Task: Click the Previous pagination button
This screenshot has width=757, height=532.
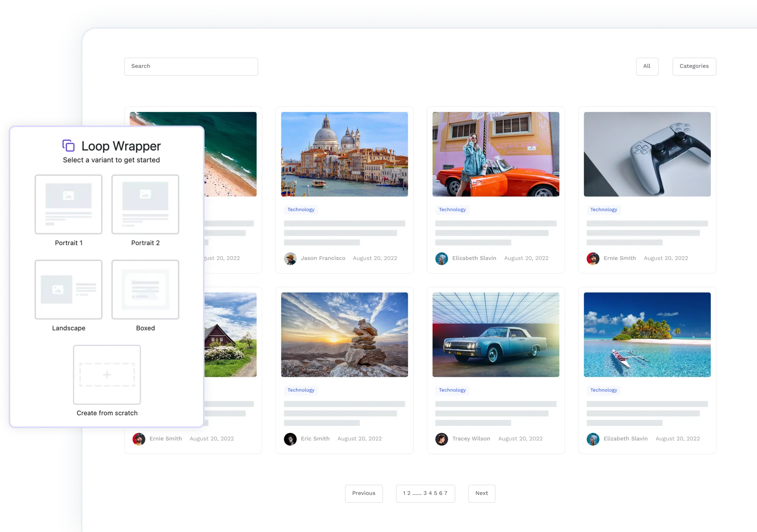Action: [x=363, y=493]
